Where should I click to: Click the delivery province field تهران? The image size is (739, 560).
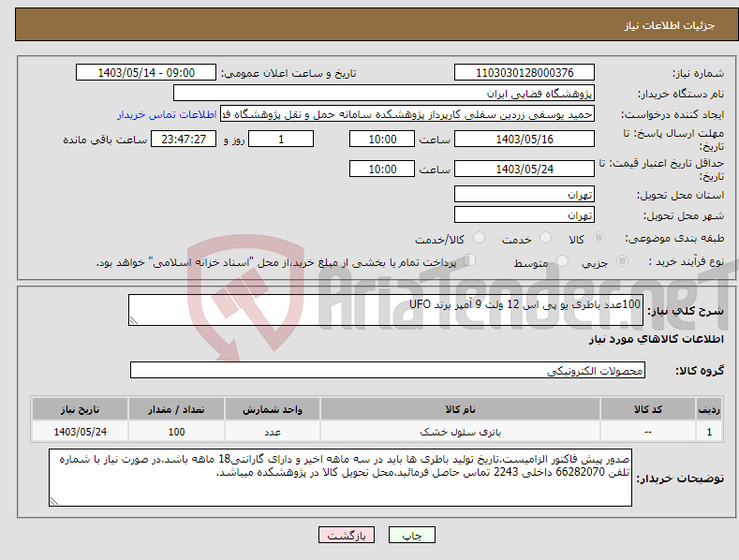(x=525, y=194)
